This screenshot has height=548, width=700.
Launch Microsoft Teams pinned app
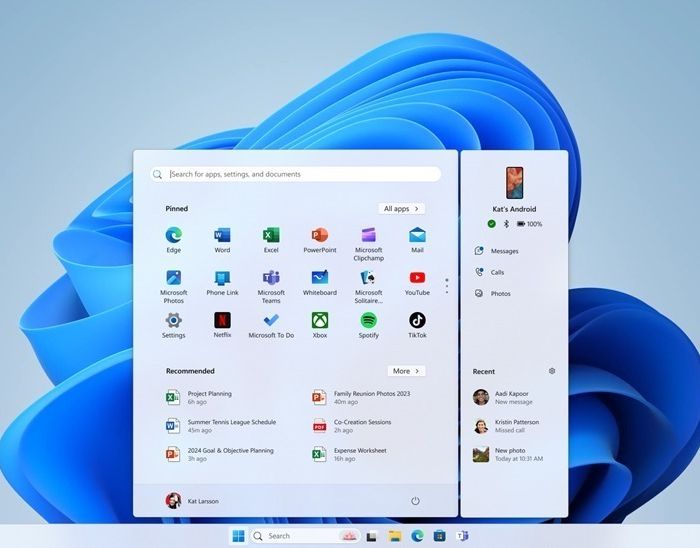[271, 286]
